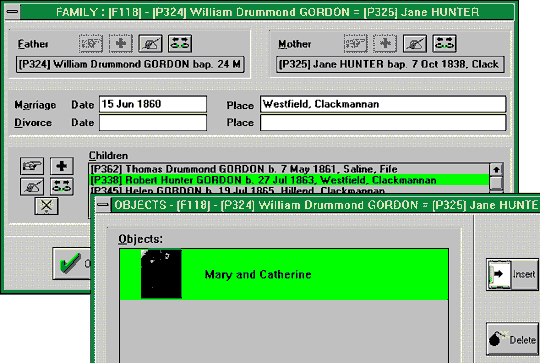The image size is (540, 363).
Task: Click the empty Divorce Place field
Action: click(x=383, y=123)
